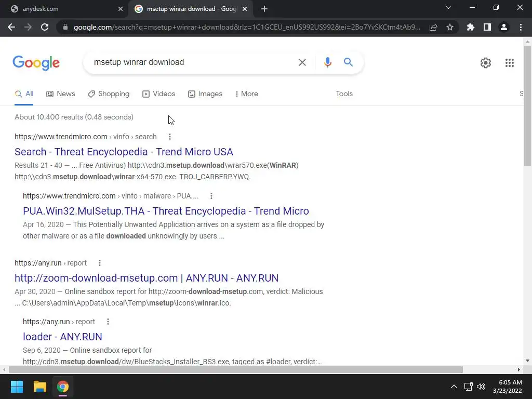Go back to the previous page
The height and width of the screenshot is (399, 532).
[11, 27]
